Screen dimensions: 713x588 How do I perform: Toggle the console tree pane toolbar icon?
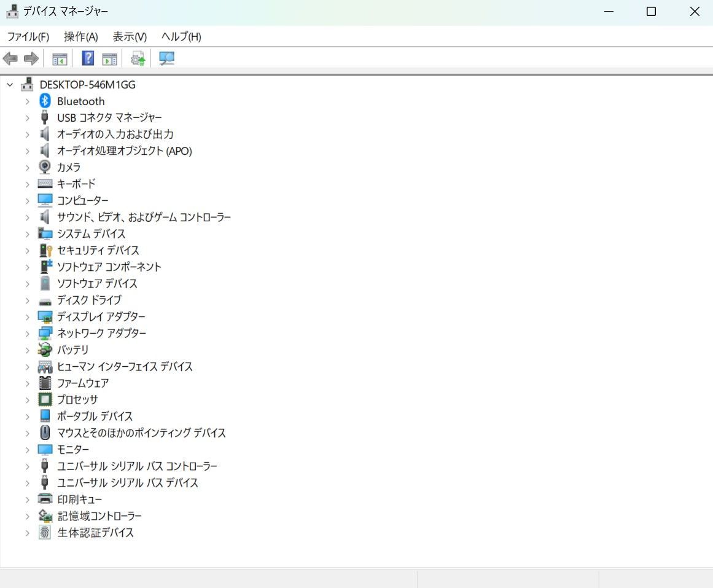(x=60, y=59)
